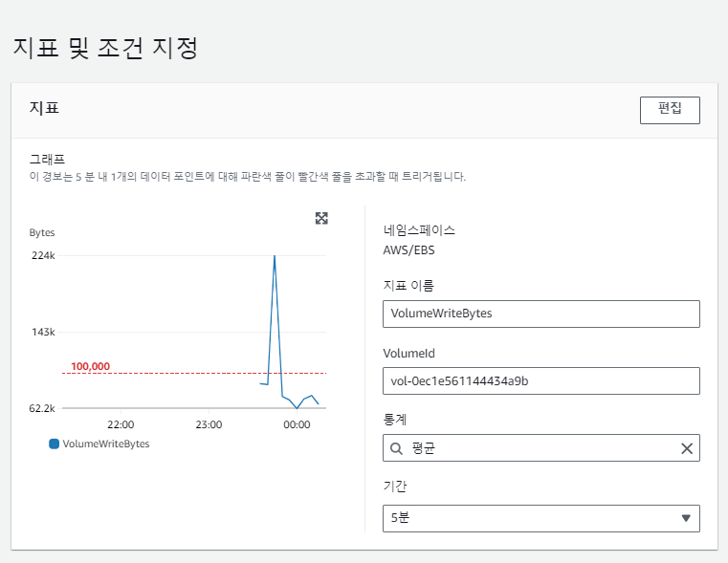Click the red 100,000 threshold label
728x563 pixels.
tap(90, 366)
